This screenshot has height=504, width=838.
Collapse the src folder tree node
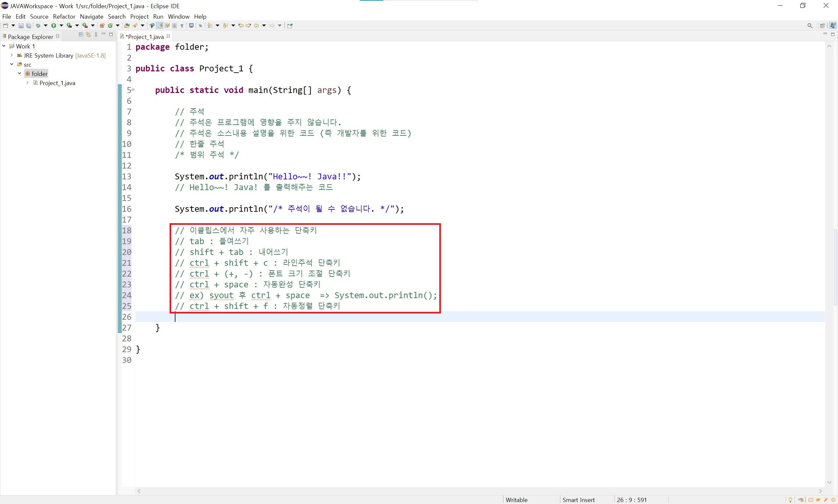point(11,64)
